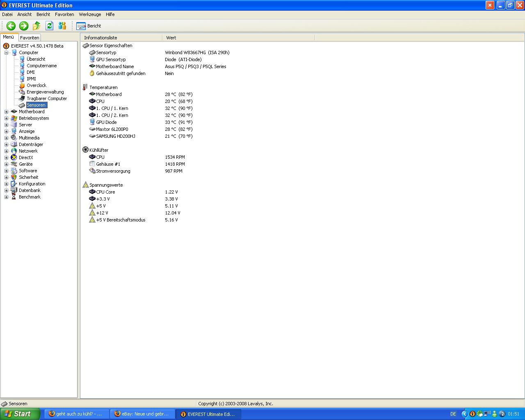Switch to the Menü tab
525x420 pixels.
[x=9, y=37]
